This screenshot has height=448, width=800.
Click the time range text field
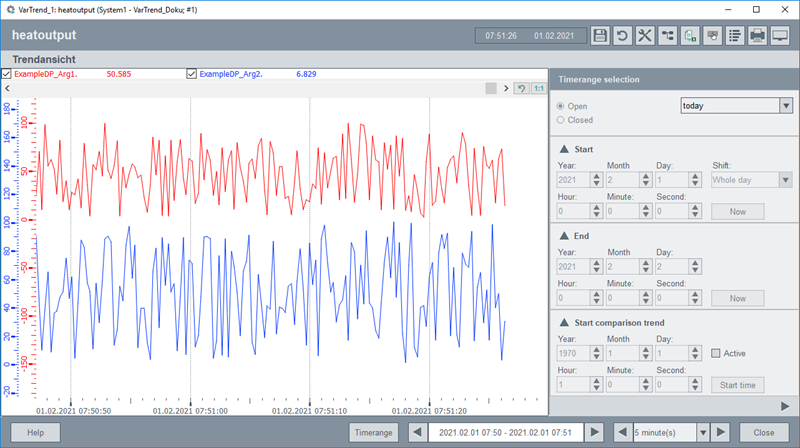pyautogui.click(x=506, y=432)
